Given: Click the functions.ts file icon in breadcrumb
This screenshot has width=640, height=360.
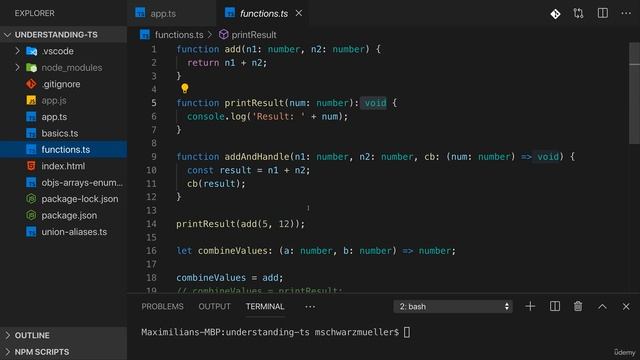Looking at the screenshot, I should pyautogui.click(x=145, y=34).
